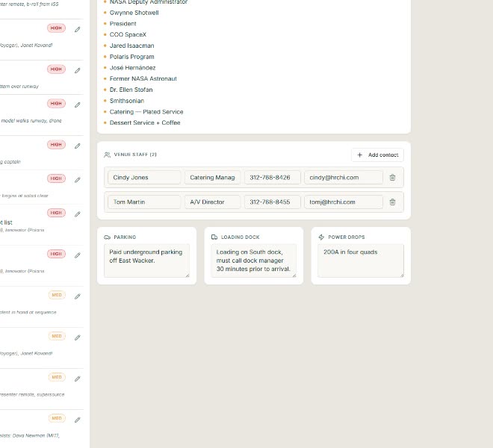Edit the HIGH row titled with 'list'
The width and height of the screenshot is (493, 448).
point(78,214)
